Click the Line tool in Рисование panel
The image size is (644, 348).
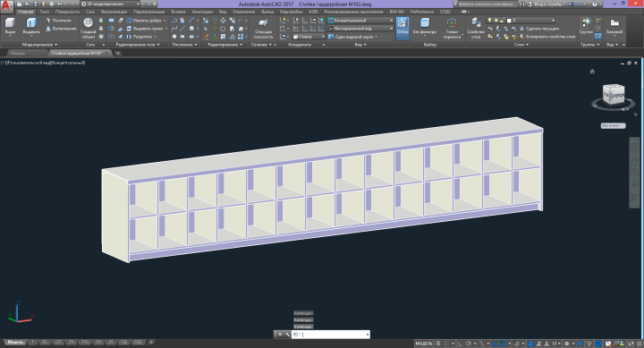pos(182,29)
